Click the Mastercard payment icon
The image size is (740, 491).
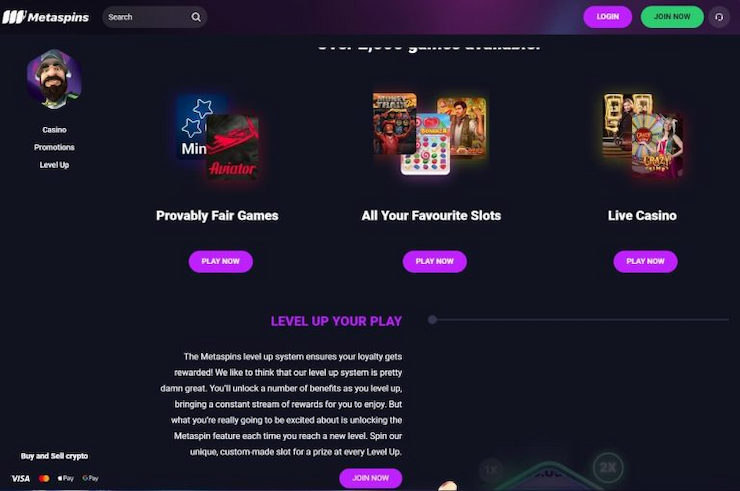click(x=44, y=478)
